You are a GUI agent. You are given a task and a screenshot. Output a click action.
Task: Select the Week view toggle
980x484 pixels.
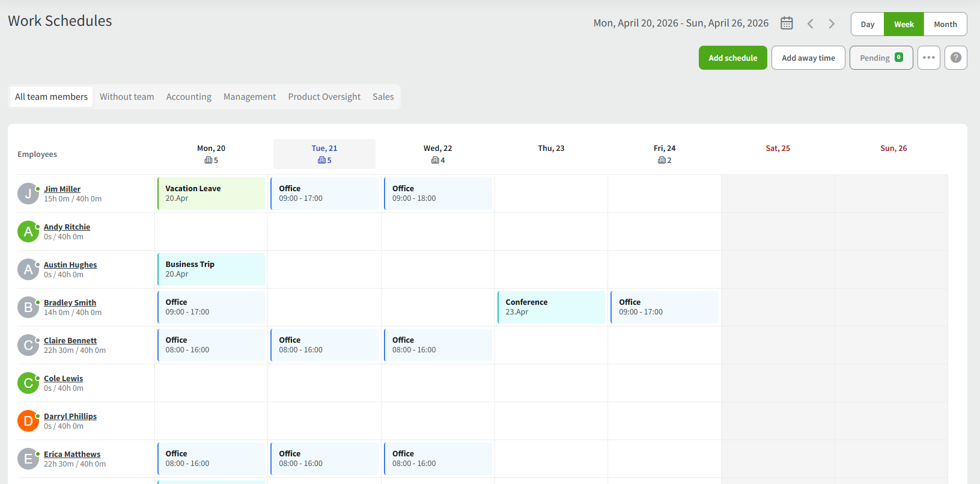pos(904,25)
